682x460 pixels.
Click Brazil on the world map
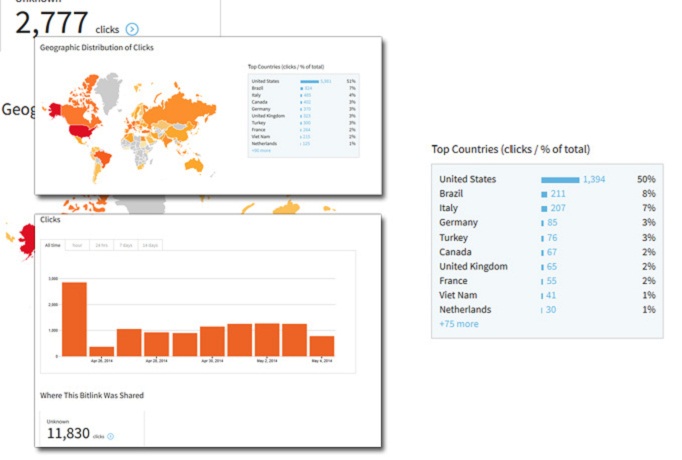coord(103,157)
